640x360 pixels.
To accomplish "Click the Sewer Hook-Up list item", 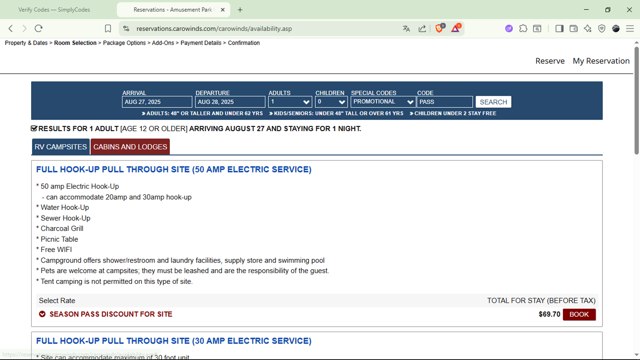I will 63,218.
